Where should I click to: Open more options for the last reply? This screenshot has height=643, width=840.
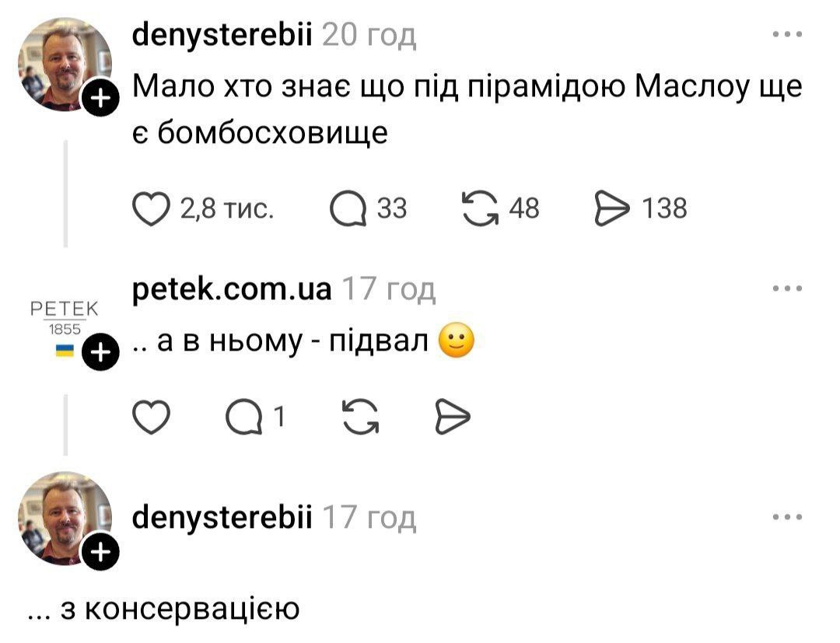point(787,516)
